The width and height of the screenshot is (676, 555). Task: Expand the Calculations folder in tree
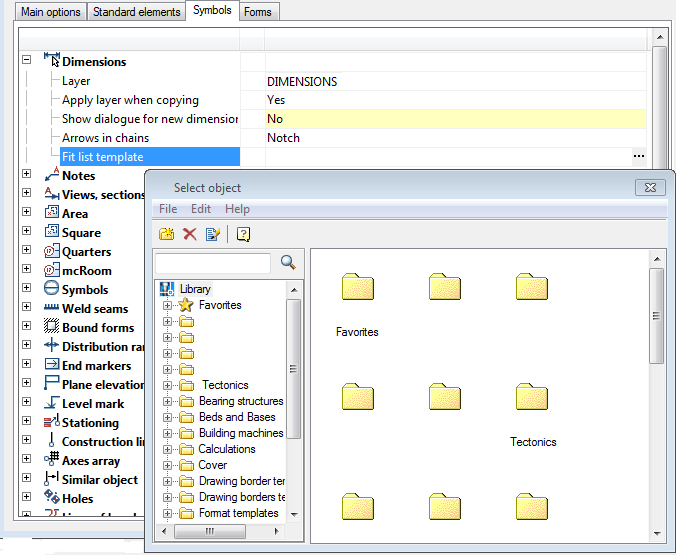coord(168,449)
